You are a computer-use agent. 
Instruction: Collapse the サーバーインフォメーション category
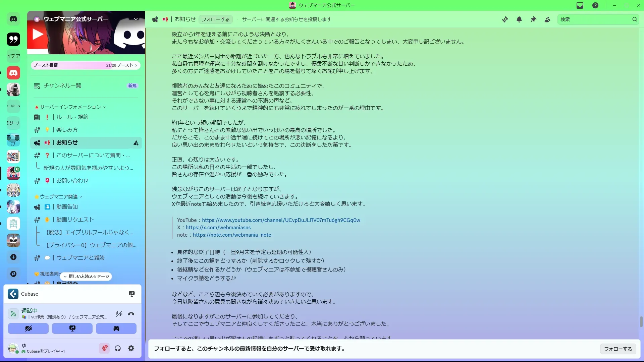point(70,107)
